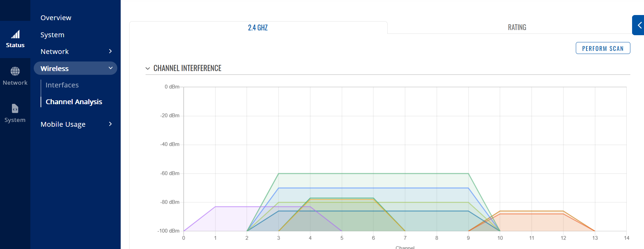Screen dimensions: 644x249
Task: Expand Network submenu using its chevron
Action: pyautogui.click(x=110, y=51)
